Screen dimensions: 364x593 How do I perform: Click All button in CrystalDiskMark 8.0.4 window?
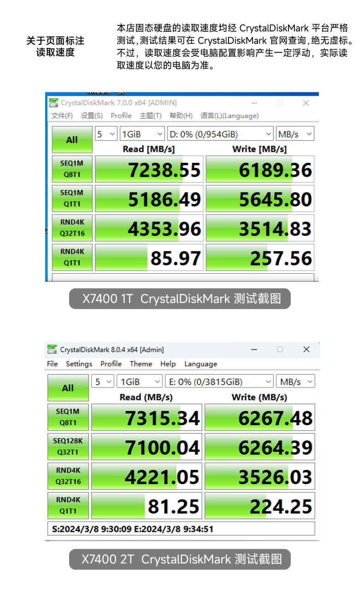coord(68,388)
